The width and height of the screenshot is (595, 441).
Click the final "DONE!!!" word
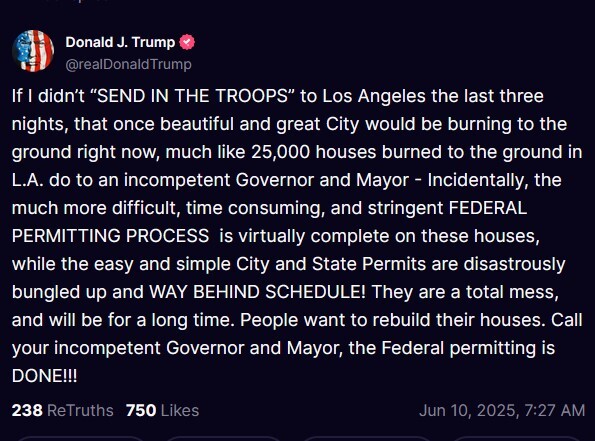44,376
